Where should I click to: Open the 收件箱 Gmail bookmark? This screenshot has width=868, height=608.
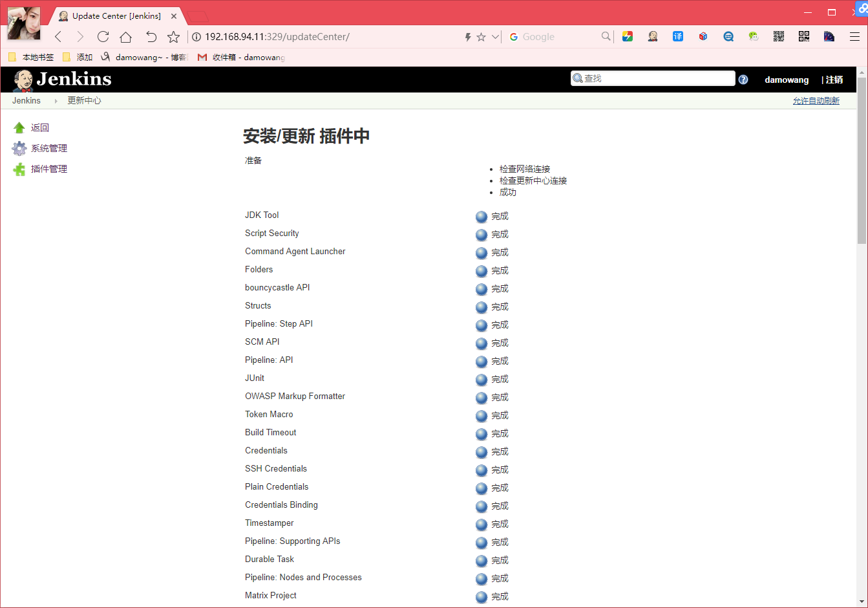tap(241, 58)
